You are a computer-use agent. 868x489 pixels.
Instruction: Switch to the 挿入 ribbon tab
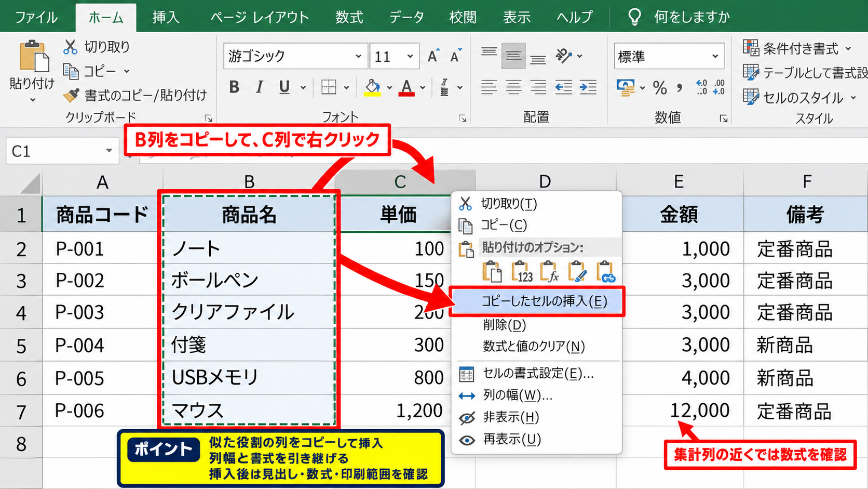[166, 17]
